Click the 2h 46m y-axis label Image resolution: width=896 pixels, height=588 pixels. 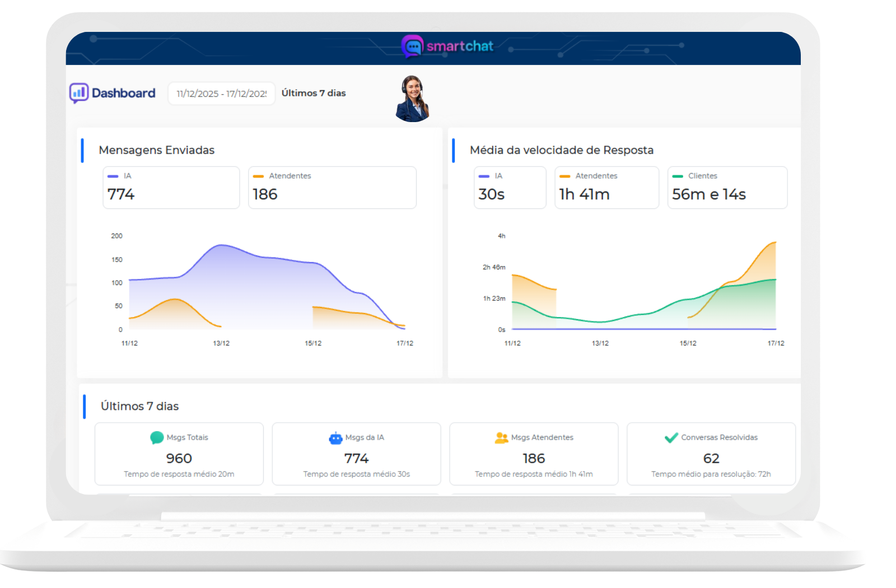(x=494, y=267)
